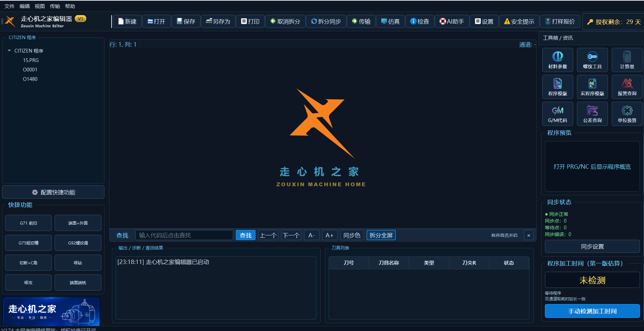This screenshot has width=644, height=331.
Task: Insert the G75粗切槽 shortcut
Action: pos(28,243)
